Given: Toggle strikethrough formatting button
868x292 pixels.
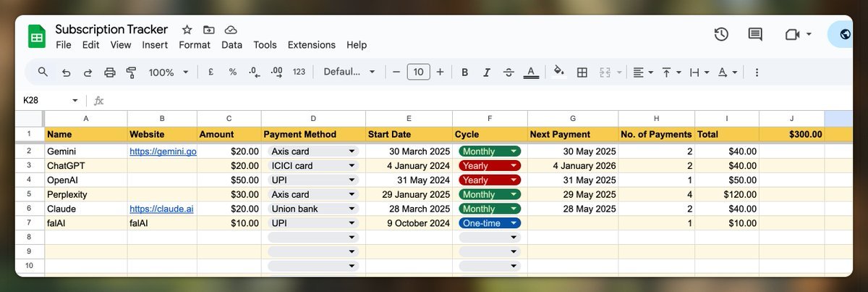Looking at the screenshot, I should click(x=509, y=72).
